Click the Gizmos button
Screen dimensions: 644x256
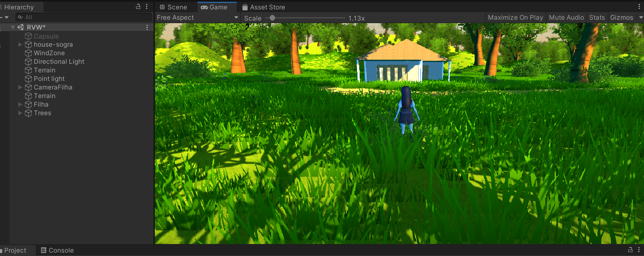pos(621,18)
